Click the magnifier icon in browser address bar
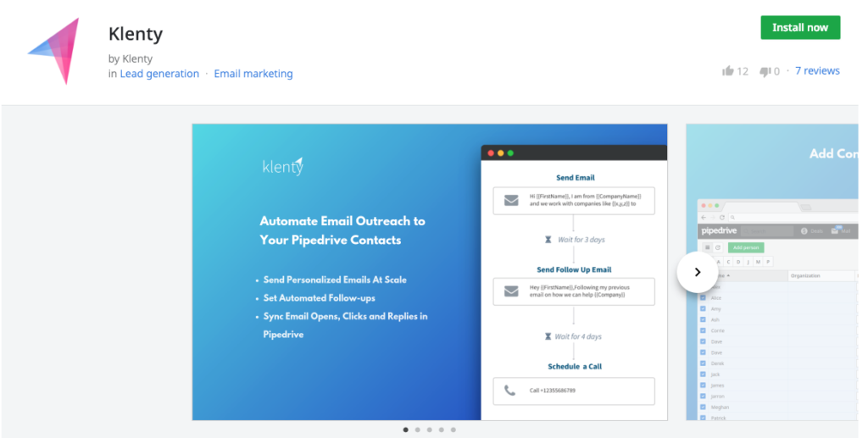Image resolution: width=868 pixels, height=438 pixels. (x=732, y=218)
